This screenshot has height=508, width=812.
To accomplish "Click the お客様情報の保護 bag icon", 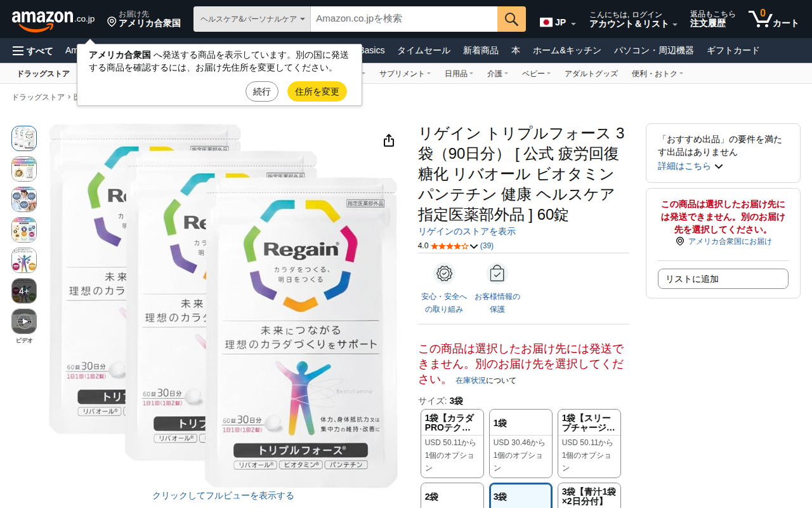I will pyautogui.click(x=497, y=273).
